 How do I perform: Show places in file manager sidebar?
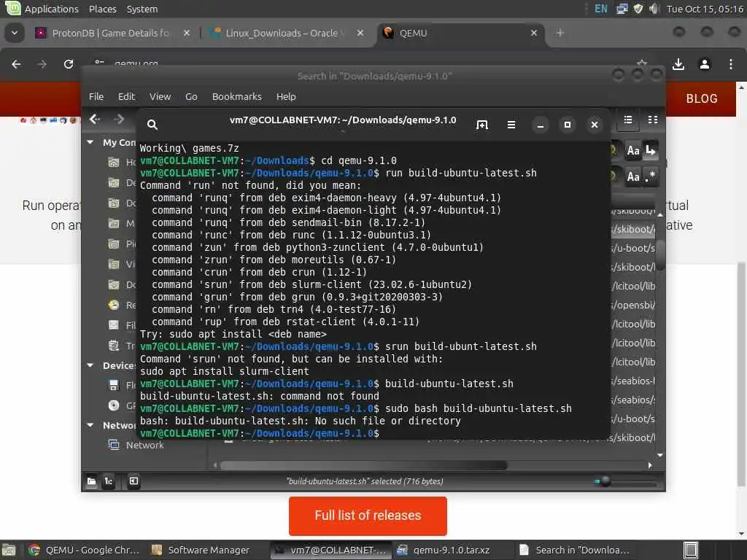(91, 481)
